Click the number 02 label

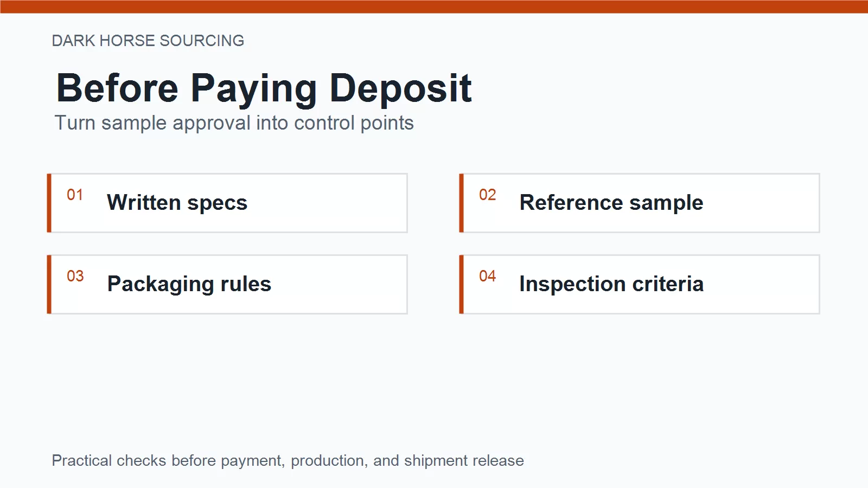[487, 195]
